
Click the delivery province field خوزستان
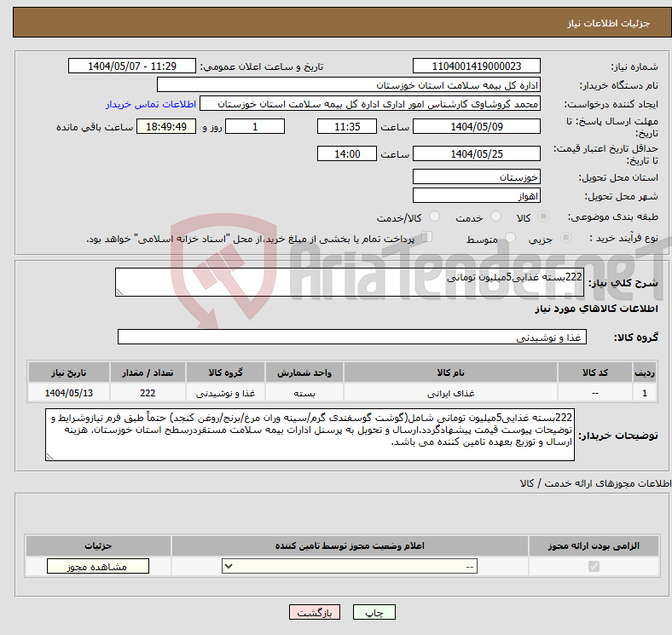(476, 176)
